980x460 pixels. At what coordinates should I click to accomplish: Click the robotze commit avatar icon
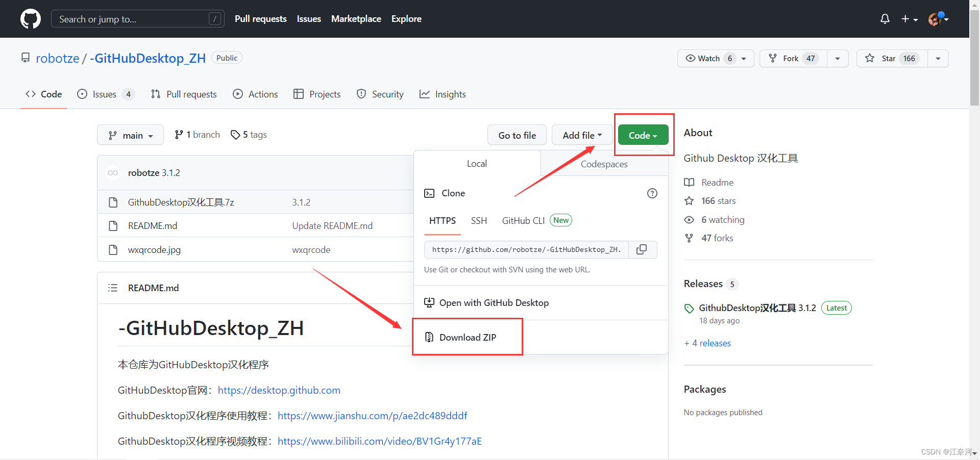click(113, 173)
